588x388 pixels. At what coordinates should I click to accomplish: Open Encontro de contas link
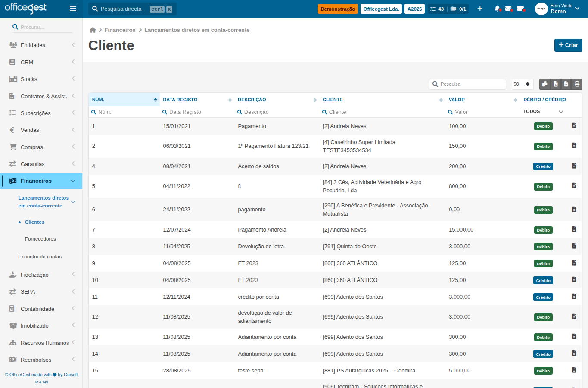[x=40, y=257]
